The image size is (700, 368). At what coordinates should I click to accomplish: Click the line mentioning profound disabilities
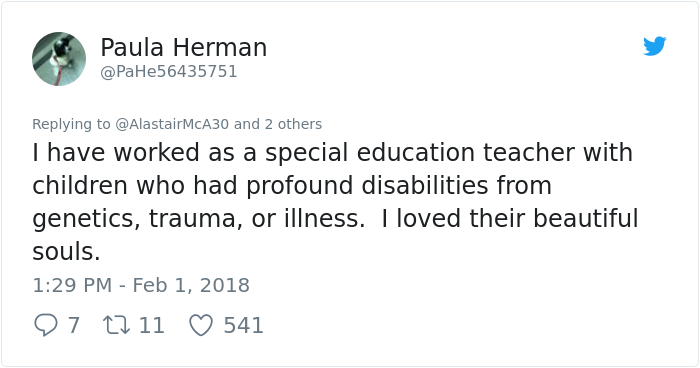(292, 186)
